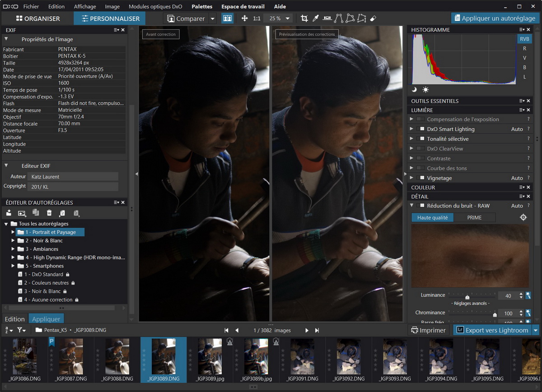Click the Auteur field with Katz Laurent
The width and height of the screenshot is (542, 392).
(73, 177)
